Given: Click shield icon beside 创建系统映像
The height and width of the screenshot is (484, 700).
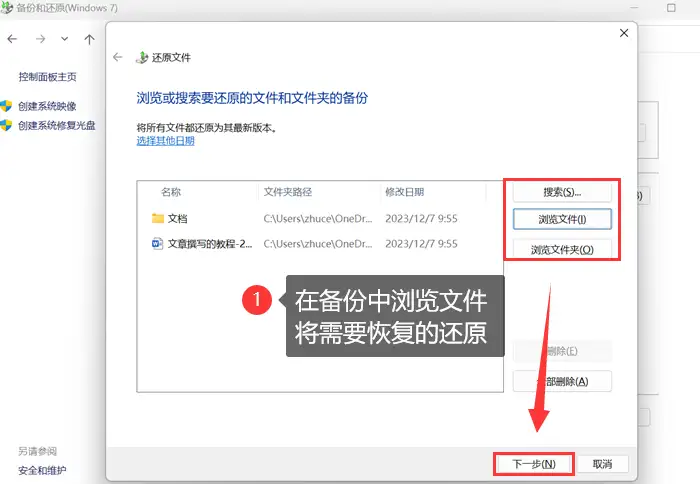Looking at the screenshot, I should click(6, 106).
